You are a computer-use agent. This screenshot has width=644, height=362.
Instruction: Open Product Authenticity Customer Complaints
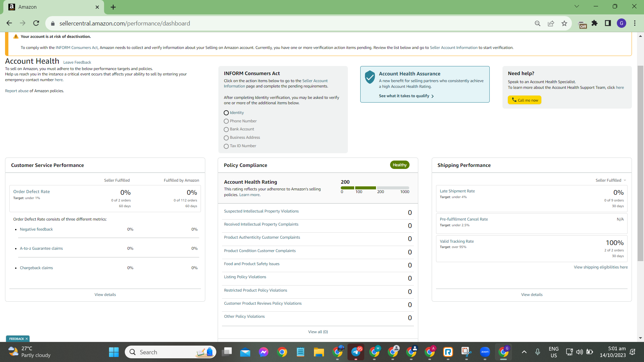(x=262, y=237)
